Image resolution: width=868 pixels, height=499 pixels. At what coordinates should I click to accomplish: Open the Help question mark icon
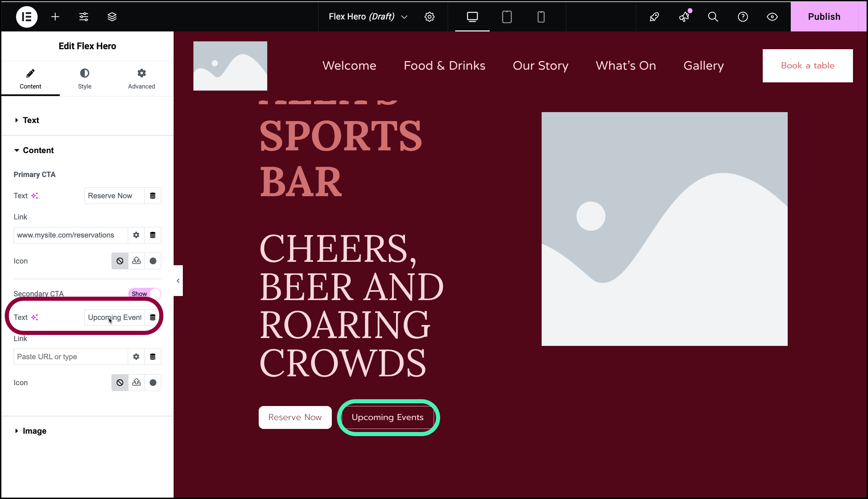743,16
